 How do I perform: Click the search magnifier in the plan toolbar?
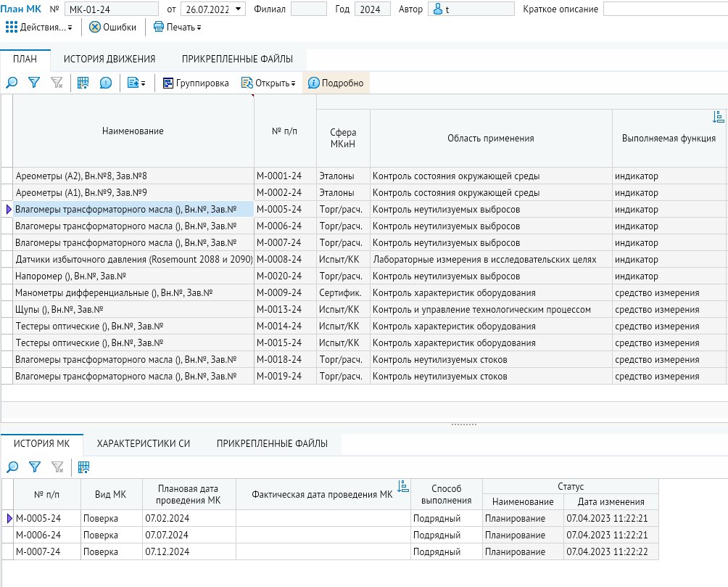(12, 83)
